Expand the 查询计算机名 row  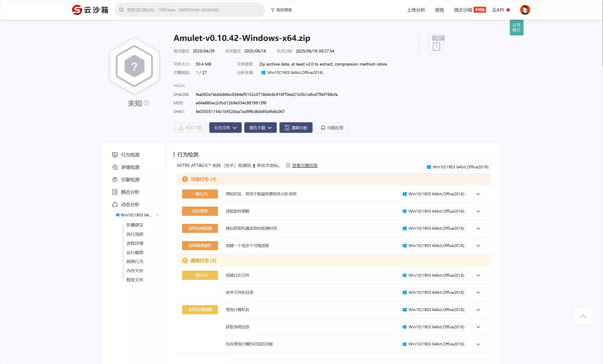point(478,310)
